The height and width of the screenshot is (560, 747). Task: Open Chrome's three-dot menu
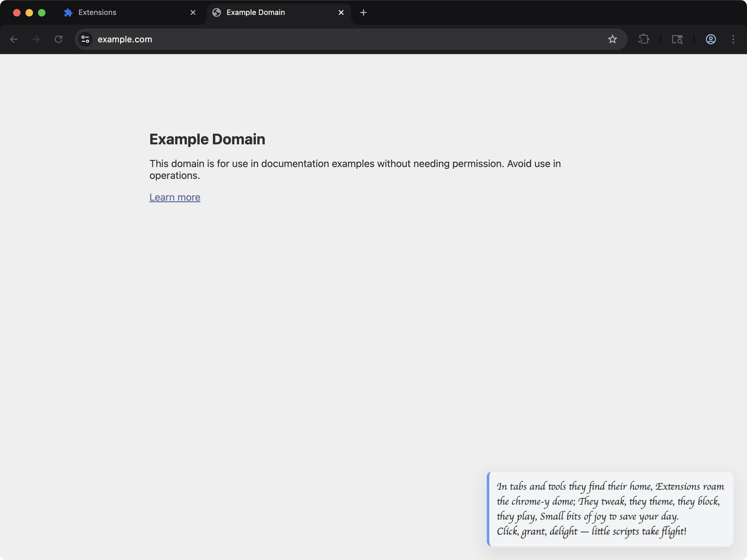[734, 39]
